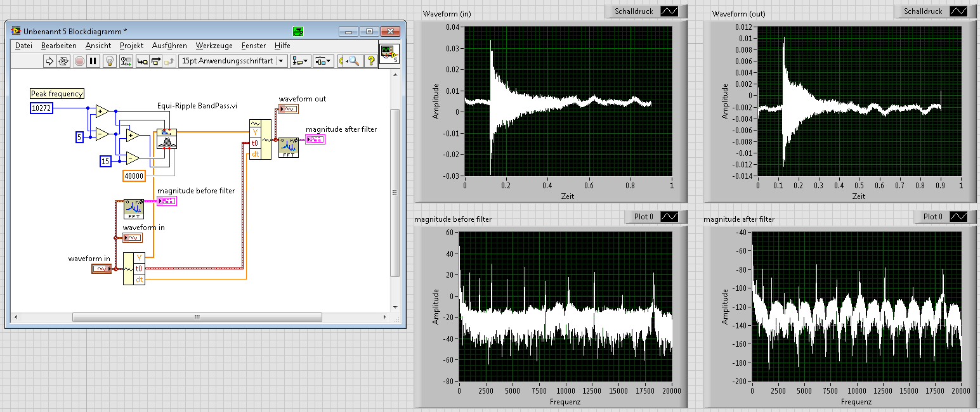Click the greyed Step Out button
This screenshot has height=412, width=980.
pyautogui.click(x=169, y=61)
